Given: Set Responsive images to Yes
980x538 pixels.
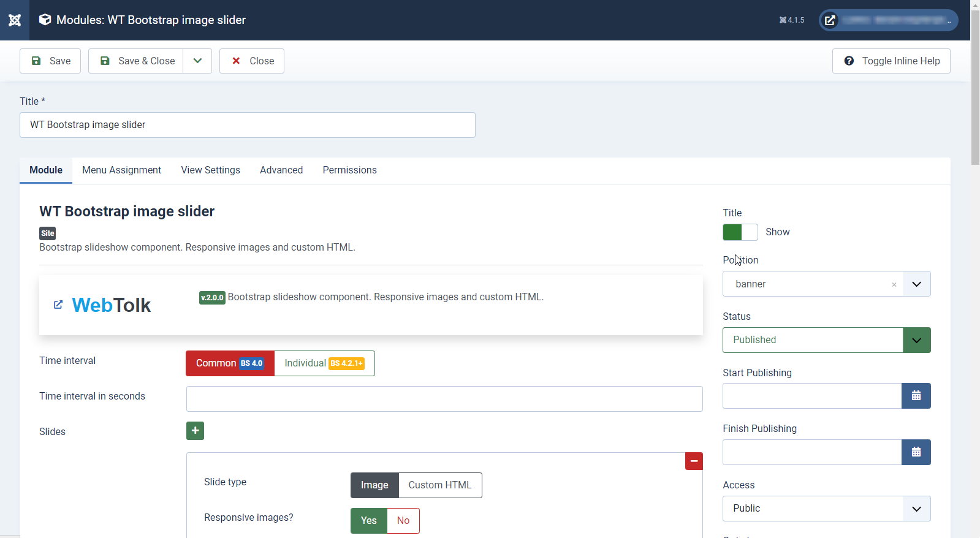Looking at the screenshot, I should click(x=368, y=521).
